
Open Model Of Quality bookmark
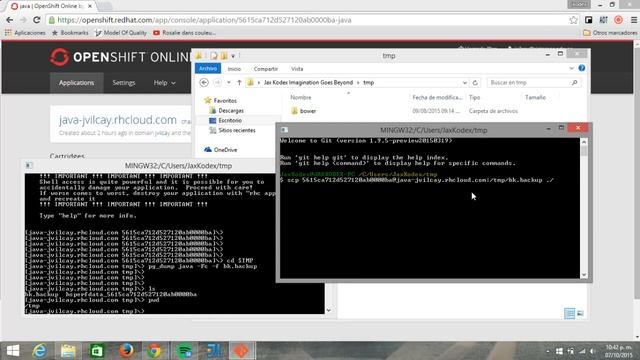point(120,33)
